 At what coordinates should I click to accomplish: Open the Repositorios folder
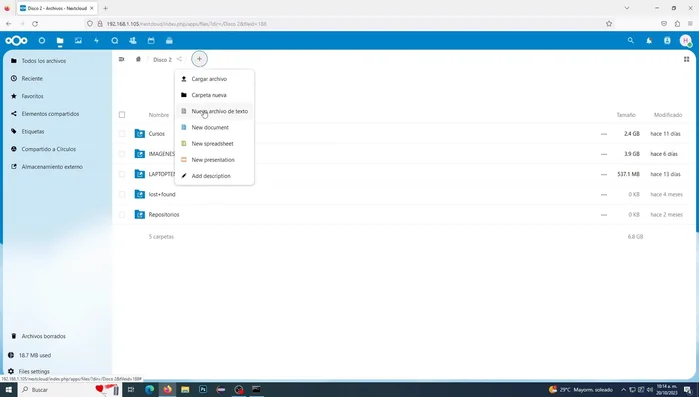coord(164,215)
